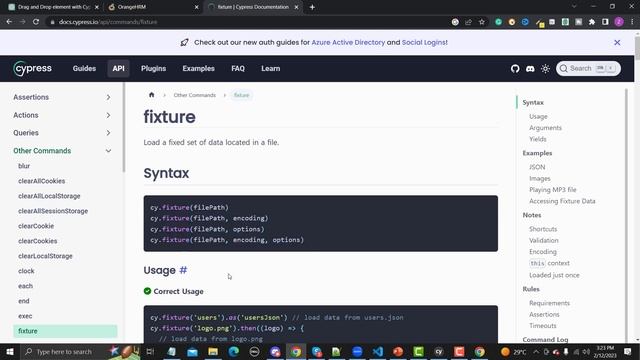The width and height of the screenshot is (640, 360).
Task: Click the Search docs field
Action: [588, 69]
